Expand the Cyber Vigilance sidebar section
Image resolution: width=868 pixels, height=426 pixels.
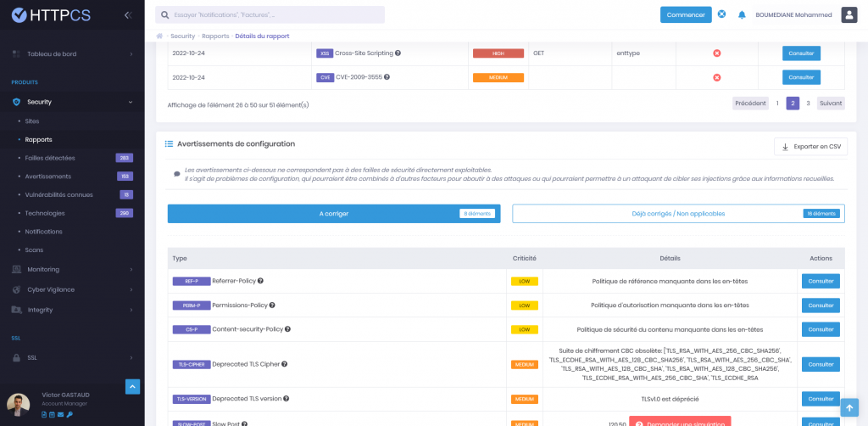pos(72,289)
